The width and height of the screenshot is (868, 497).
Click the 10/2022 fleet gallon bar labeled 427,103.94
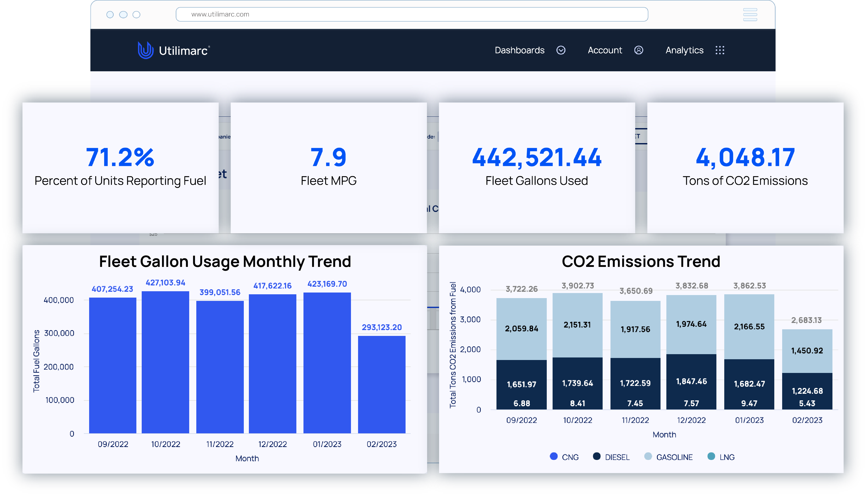(x=165, y=362)
